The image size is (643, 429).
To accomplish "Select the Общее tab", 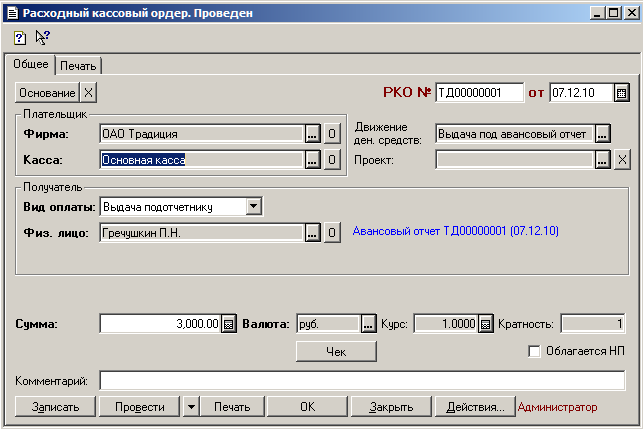I will [30, 64].
